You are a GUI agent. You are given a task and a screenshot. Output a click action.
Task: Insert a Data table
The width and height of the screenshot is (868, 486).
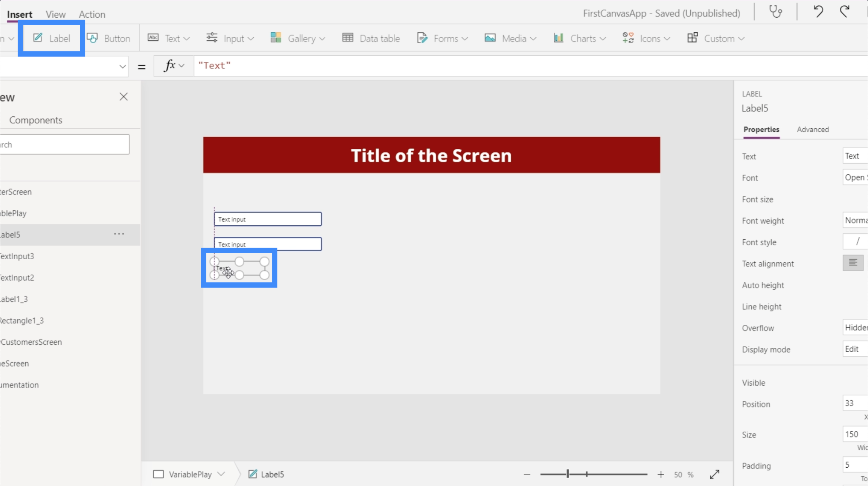pyautogui.click(x=371, y=38)
